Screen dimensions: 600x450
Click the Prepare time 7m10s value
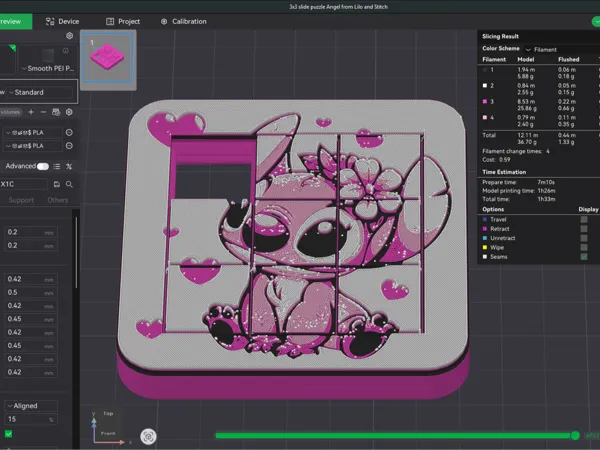pos(546,182)
